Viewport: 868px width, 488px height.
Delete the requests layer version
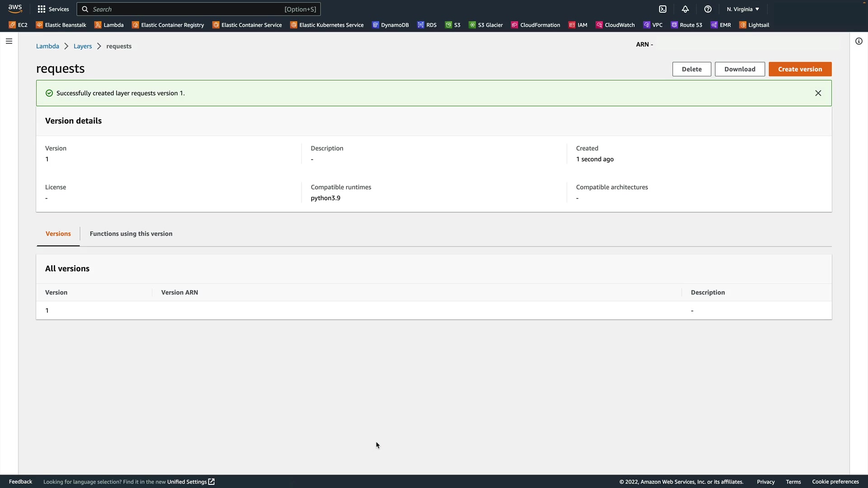[692, 69]
